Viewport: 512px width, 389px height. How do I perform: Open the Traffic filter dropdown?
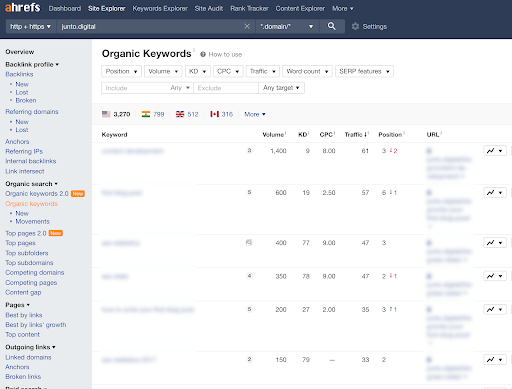pyautogui.click(x=263, y=71)
